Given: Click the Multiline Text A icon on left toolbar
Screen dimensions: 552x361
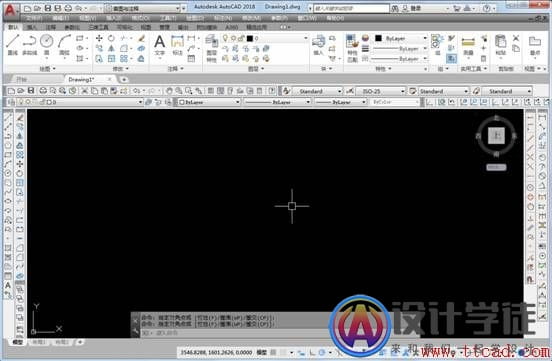Looking at the screenshot, I should (x=8, y=285).
